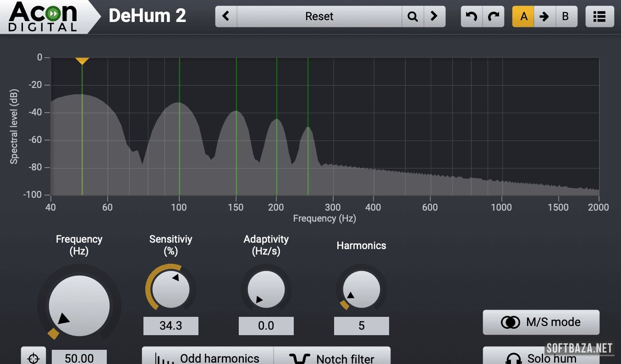Switch to the B settings slot
This screenshot has width=621, height=364.
(x=566, y=16)
